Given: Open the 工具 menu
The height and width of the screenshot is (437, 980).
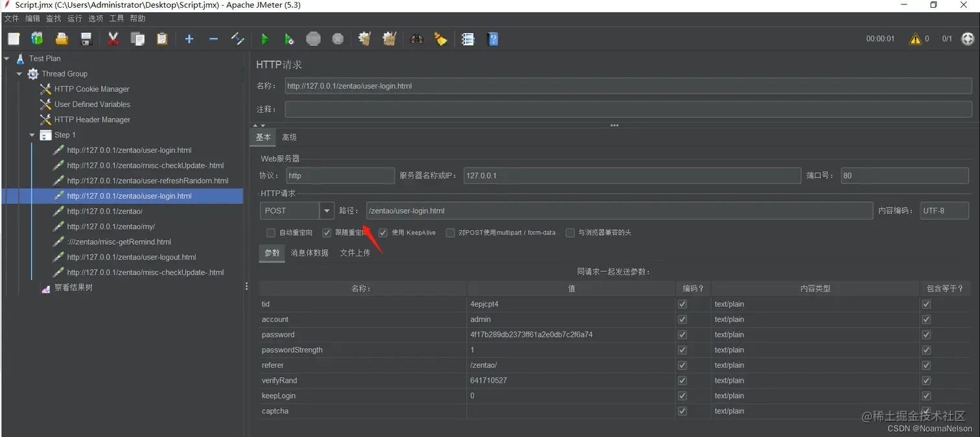Looking at the screenshot, I should pyautogui.click(x=117, y=19).
